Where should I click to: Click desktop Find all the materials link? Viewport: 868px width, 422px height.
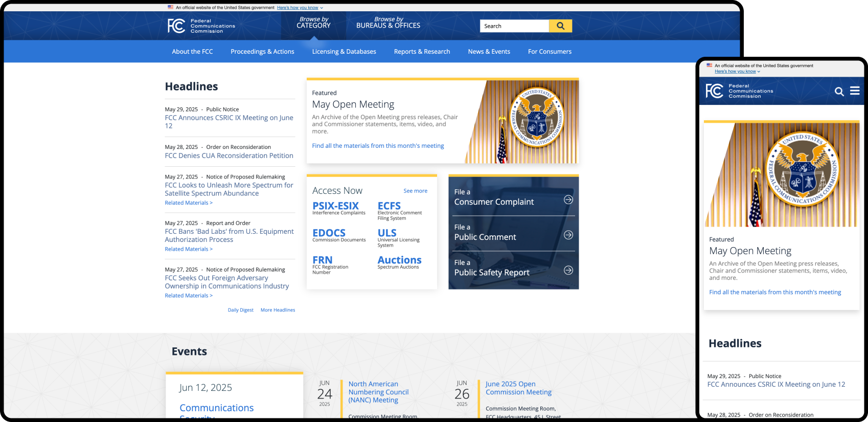378,146
